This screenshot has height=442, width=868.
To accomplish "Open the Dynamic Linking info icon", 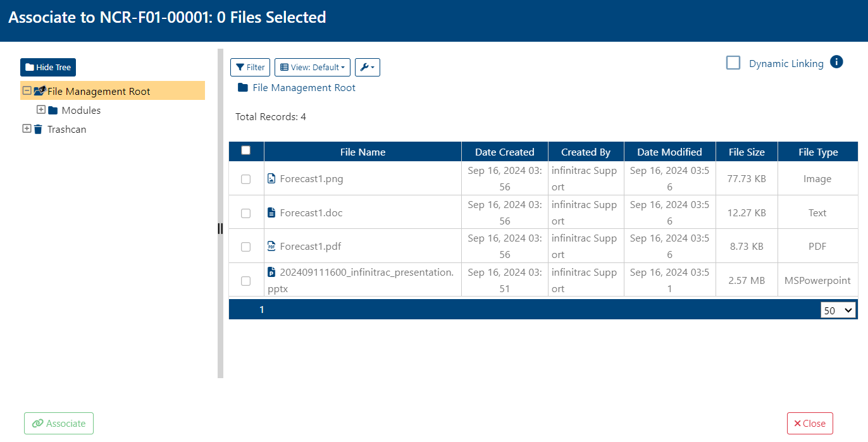I will click(x=836, y=62).
